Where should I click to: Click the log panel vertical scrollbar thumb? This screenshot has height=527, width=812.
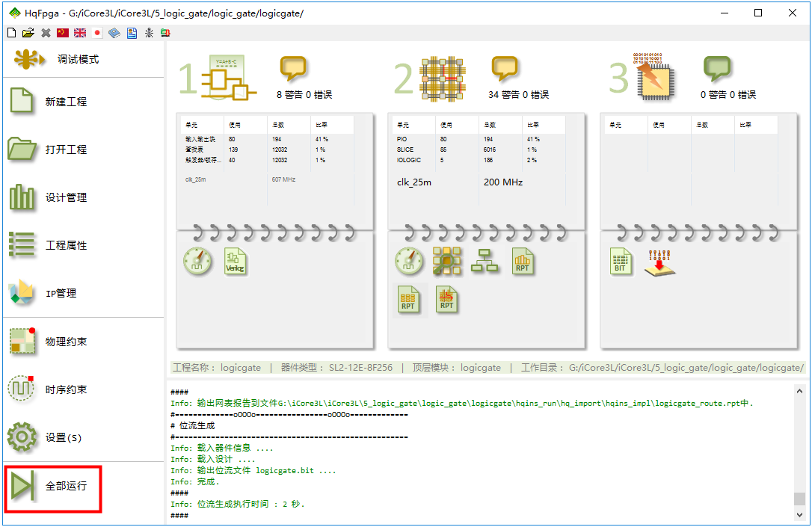(x=799, y=499)
